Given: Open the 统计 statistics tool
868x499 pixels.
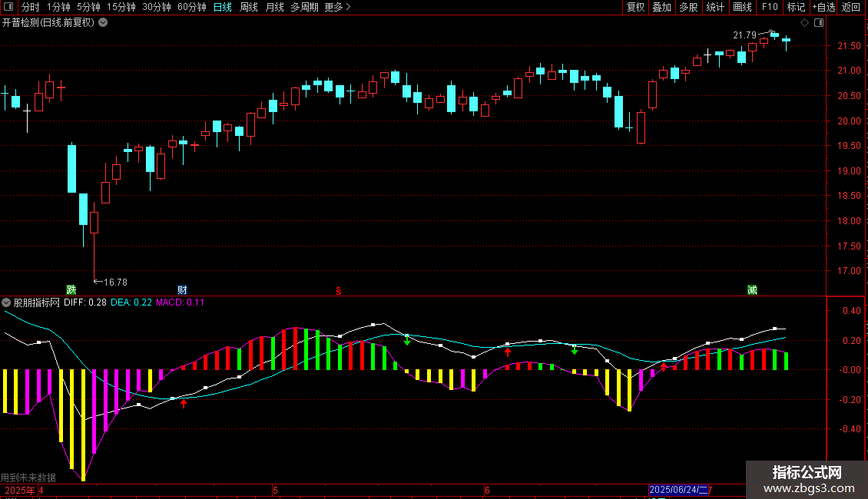Looking at the screenshot, I should pos(714,7).
